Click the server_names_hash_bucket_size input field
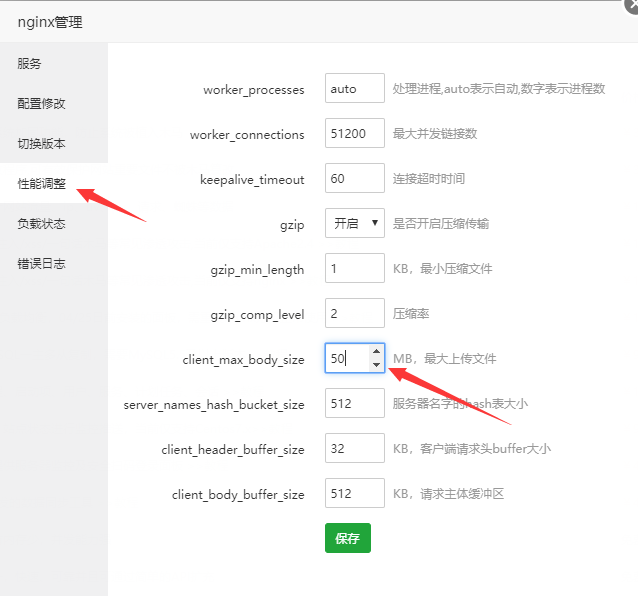This screenshot has width=638, height=596. (x=354, y=404)
